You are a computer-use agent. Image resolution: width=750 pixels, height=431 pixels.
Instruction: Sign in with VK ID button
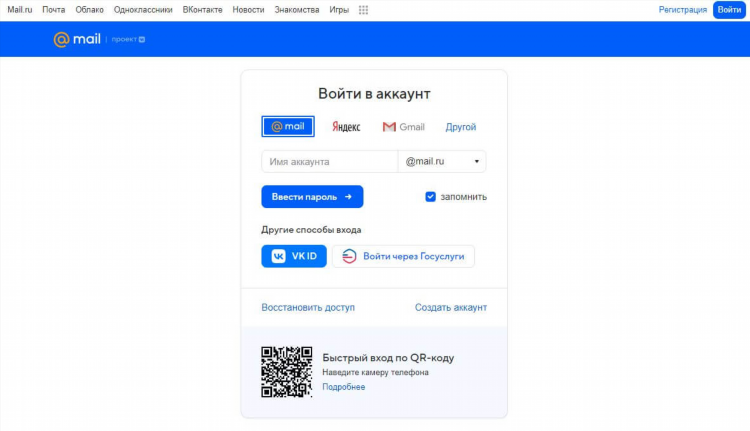click(294, 256)
